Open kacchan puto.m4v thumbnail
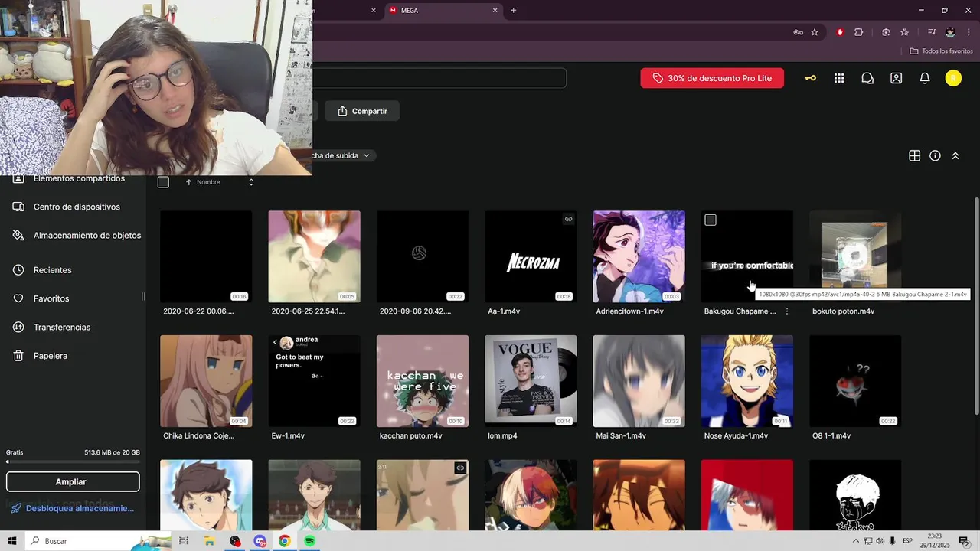 tap(423, 381)
